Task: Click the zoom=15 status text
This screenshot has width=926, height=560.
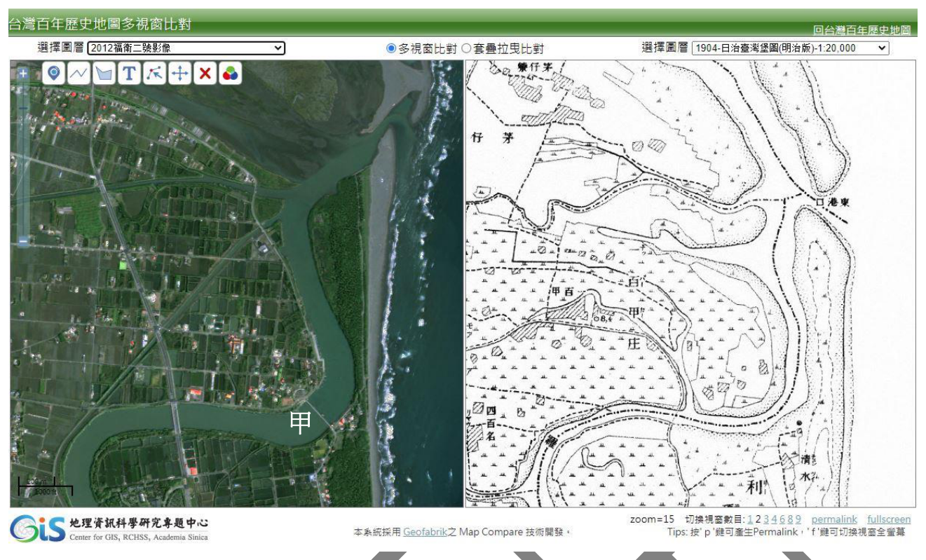Action: [x=652, y=519]
